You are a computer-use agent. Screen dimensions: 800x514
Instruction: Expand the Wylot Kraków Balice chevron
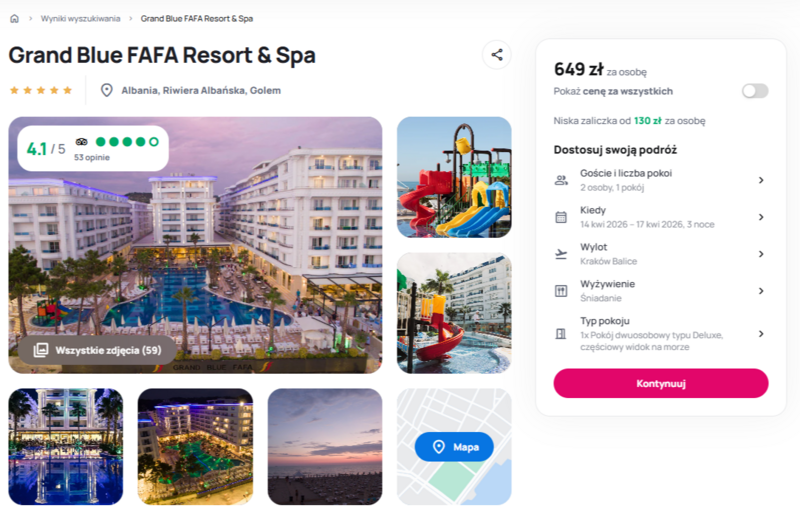(x=761, y=254)
